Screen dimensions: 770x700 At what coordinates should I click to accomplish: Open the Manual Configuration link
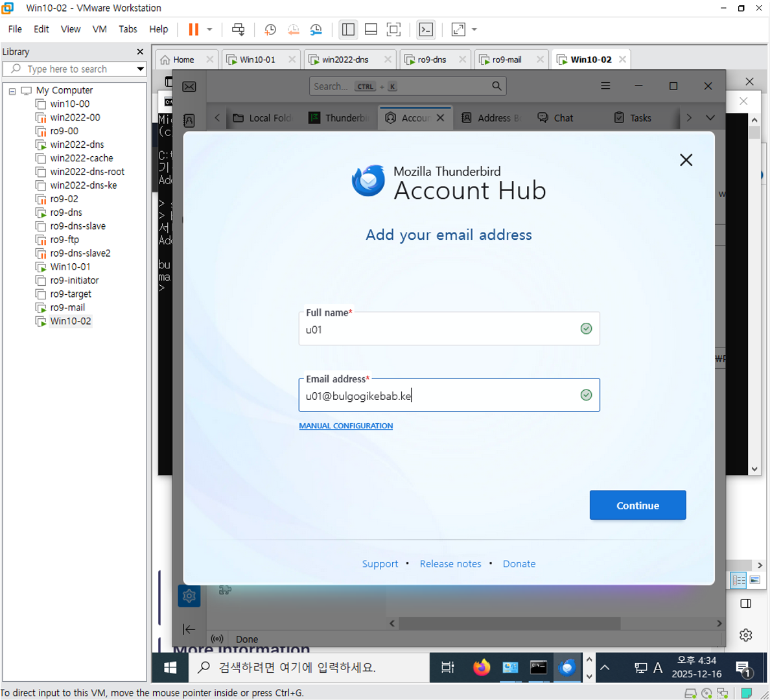coord(345,426)
